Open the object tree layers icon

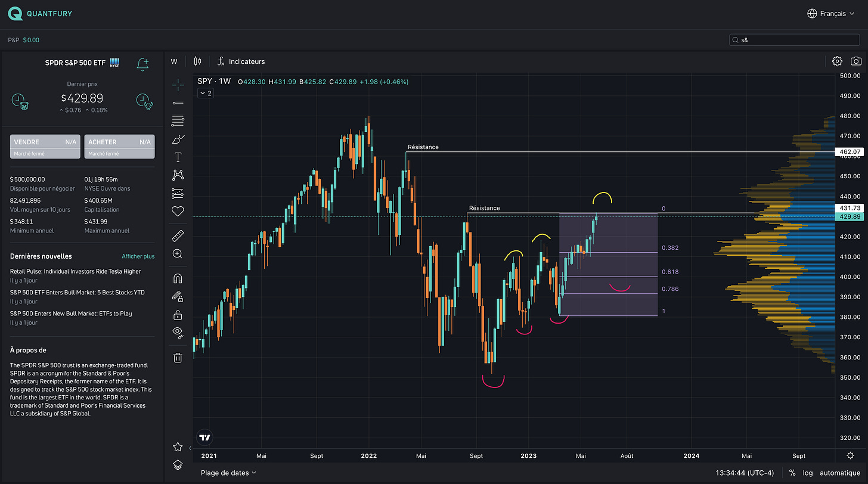178,465
